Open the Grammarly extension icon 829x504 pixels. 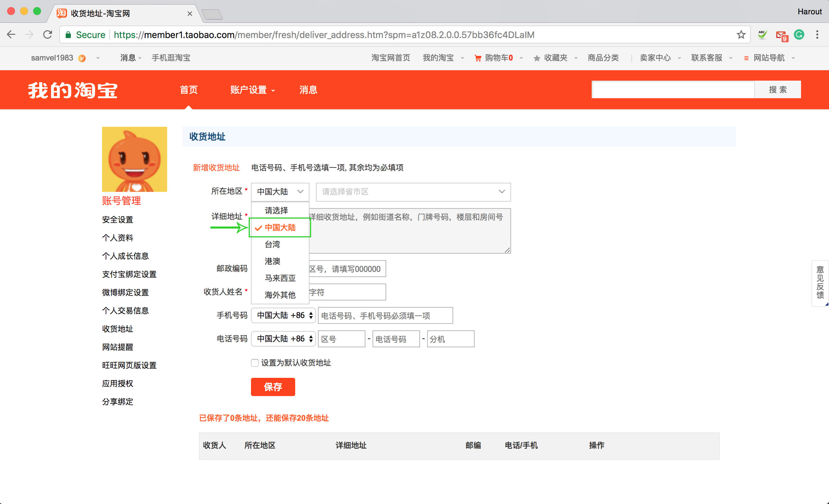click(x=799, y=35)
